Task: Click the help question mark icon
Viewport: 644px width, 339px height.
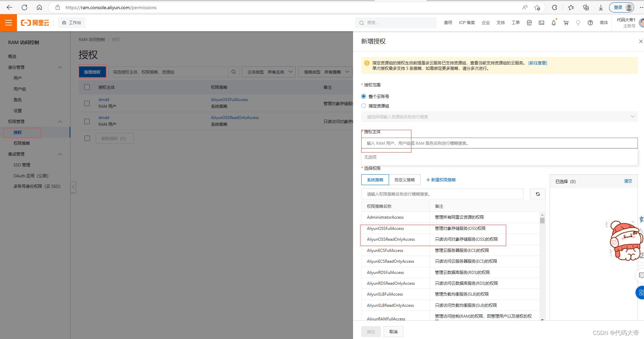Action: pos(590,23)
